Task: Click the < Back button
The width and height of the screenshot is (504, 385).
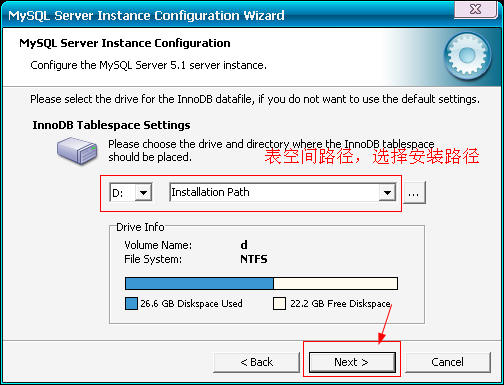Action: [x=256, y=362]
